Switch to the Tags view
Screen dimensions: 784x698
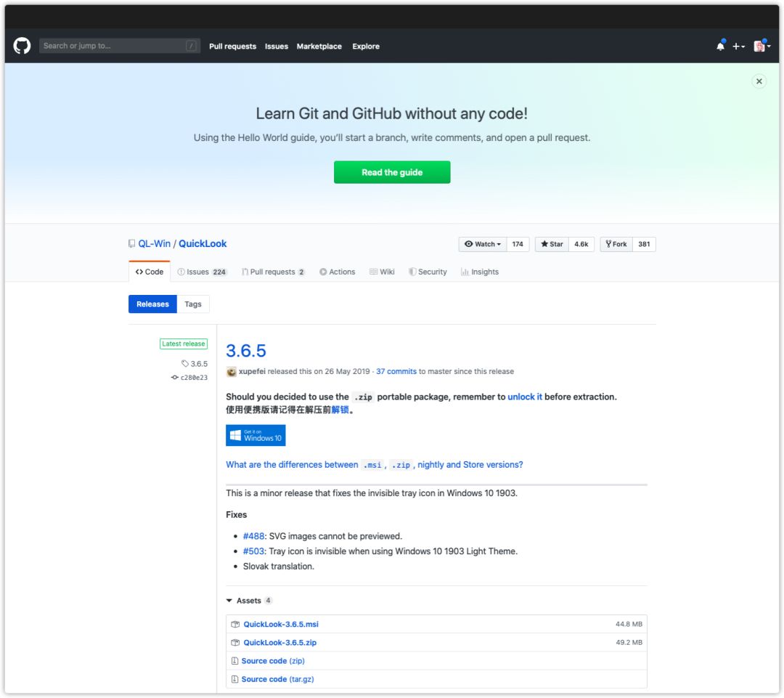(193, 304)
